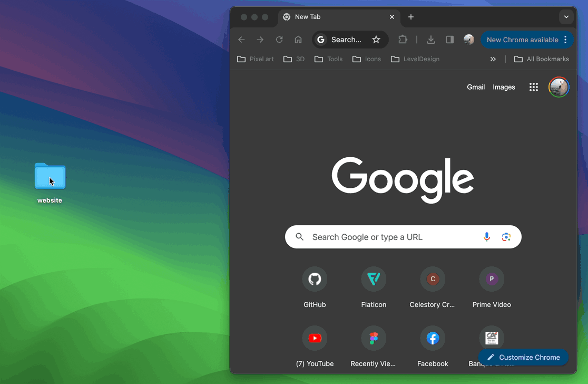Bookmark this tab with the star icon

point(376,40)
